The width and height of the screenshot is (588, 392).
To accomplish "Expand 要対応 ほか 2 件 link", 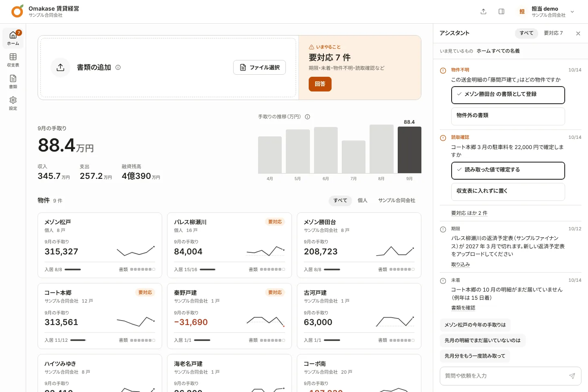I will pyautogui.click(x=469, y=213).
